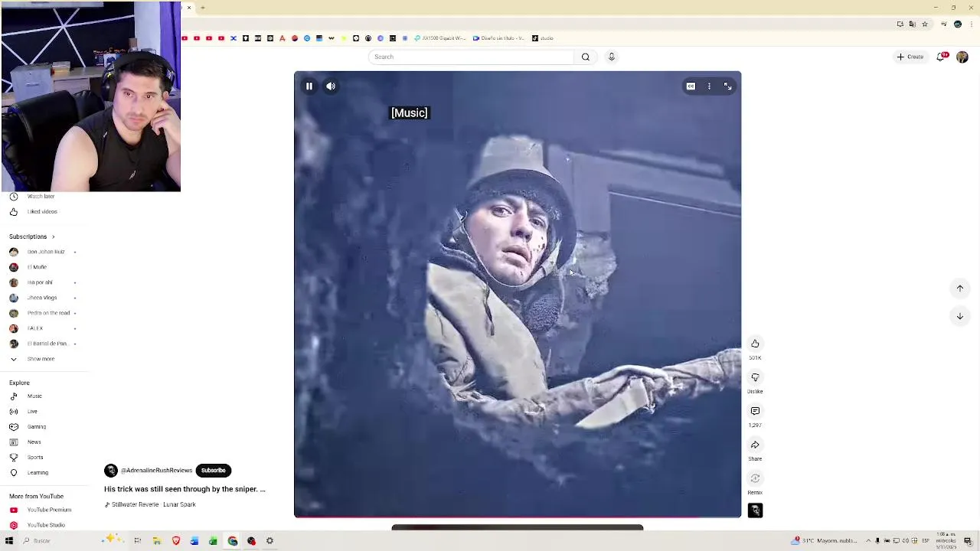Open a new browser tab
Image resolution: width=980 pixels, height=551 pixels.
203,8
